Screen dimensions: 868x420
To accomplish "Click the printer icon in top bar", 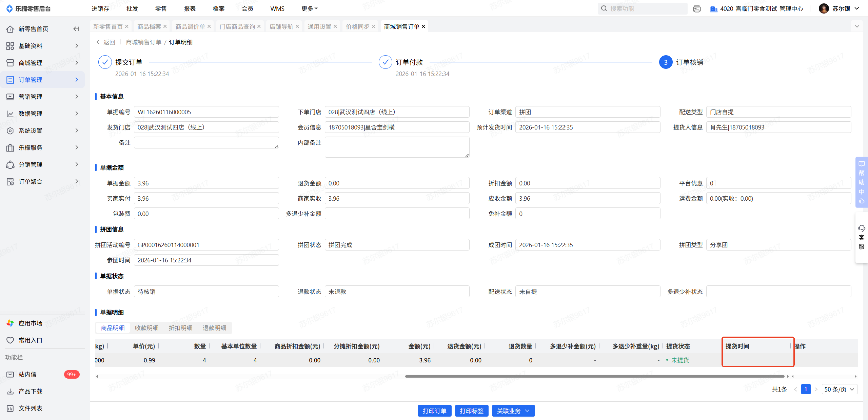I will pos(697,9).
